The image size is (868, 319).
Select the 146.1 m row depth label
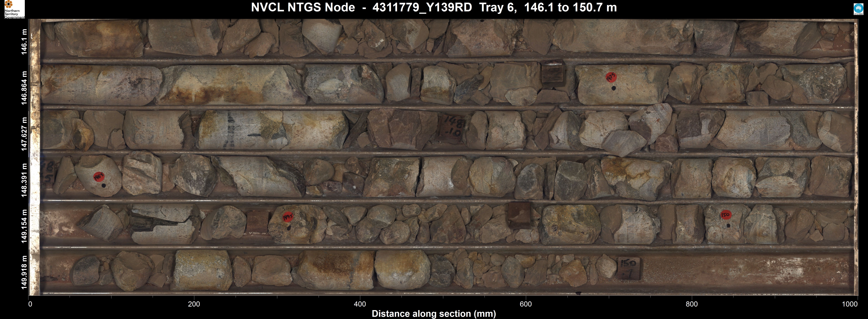point(24,41)
